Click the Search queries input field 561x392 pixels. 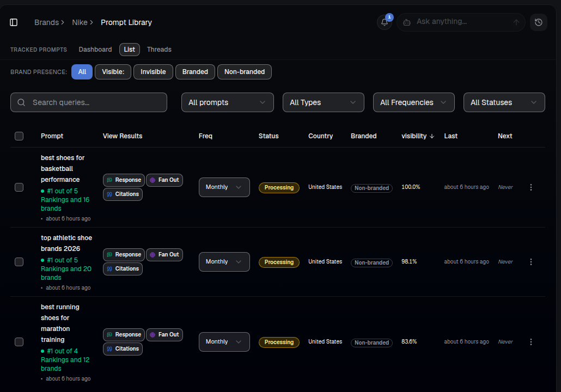(89, 103)
